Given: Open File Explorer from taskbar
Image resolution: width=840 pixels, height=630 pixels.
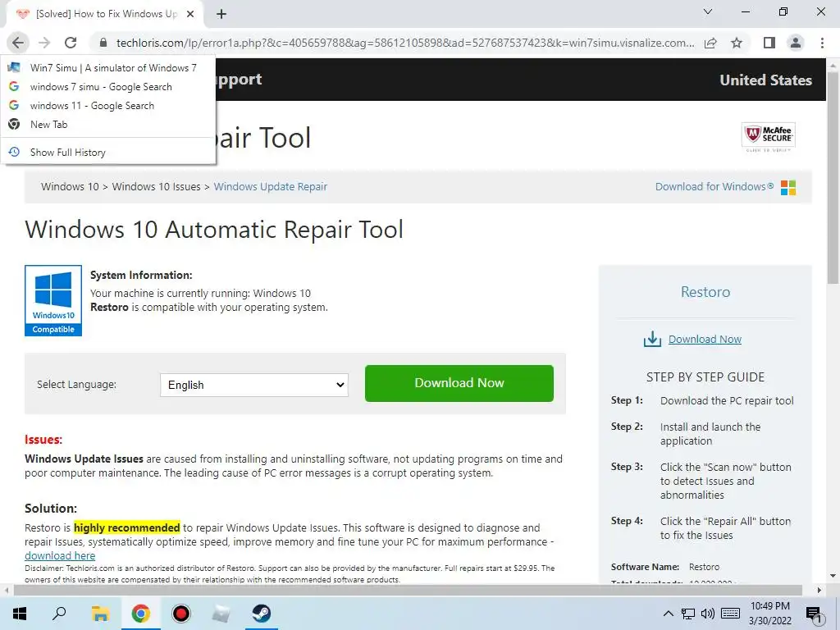Looking at the screenshot, I should [100, 614].
